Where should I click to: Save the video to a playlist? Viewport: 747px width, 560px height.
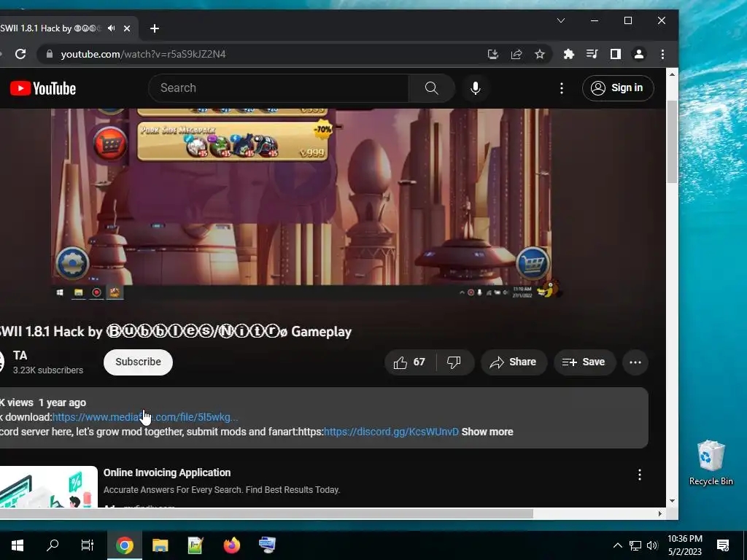pyautogui.click(x=584, y=362)
